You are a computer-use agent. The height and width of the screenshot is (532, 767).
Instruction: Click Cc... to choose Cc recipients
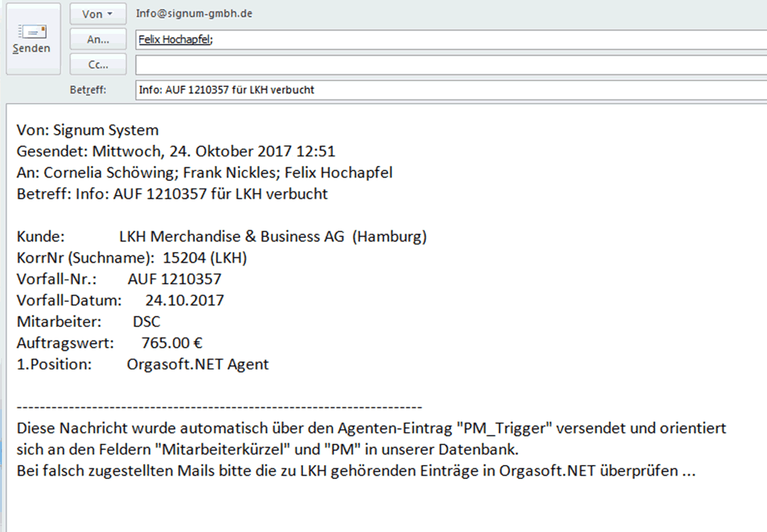pyautogui.click(x=97, y=64)
